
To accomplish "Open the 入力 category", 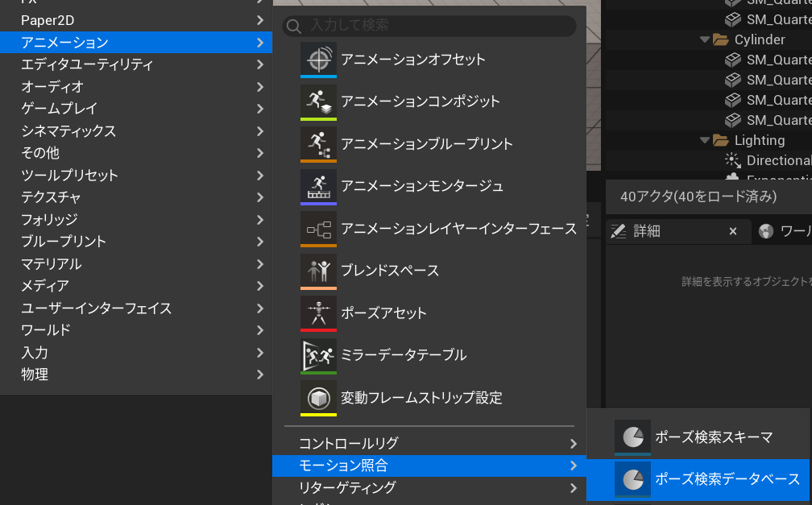I will (135, 353).
